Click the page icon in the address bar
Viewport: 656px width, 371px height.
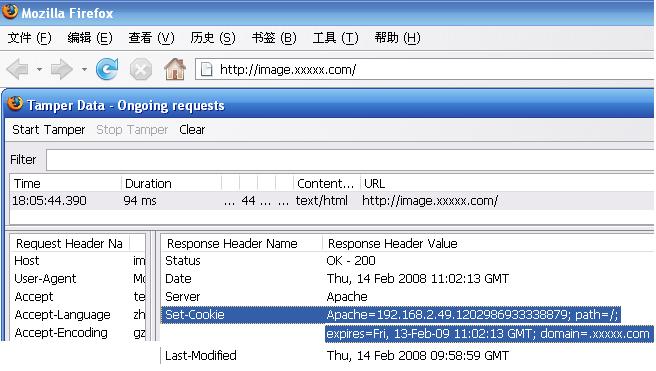point(207,69)
